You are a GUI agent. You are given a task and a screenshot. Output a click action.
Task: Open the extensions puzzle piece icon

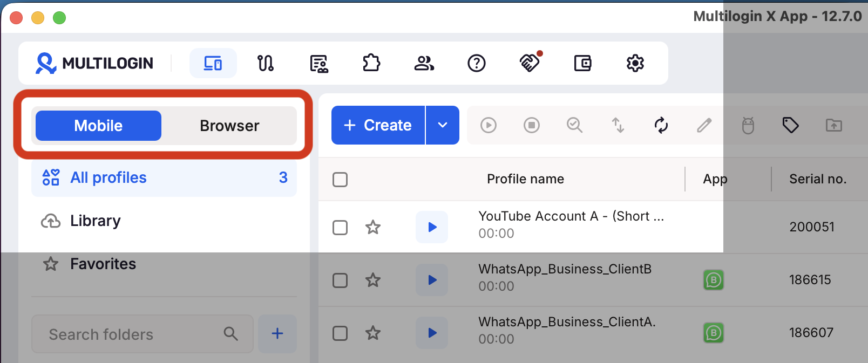pos(371,63)
